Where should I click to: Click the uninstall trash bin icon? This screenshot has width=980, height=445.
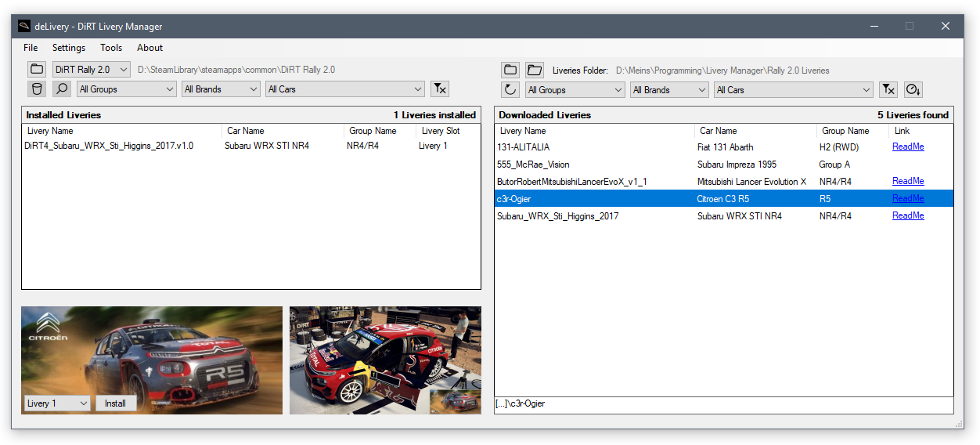[x=37, y=89]
